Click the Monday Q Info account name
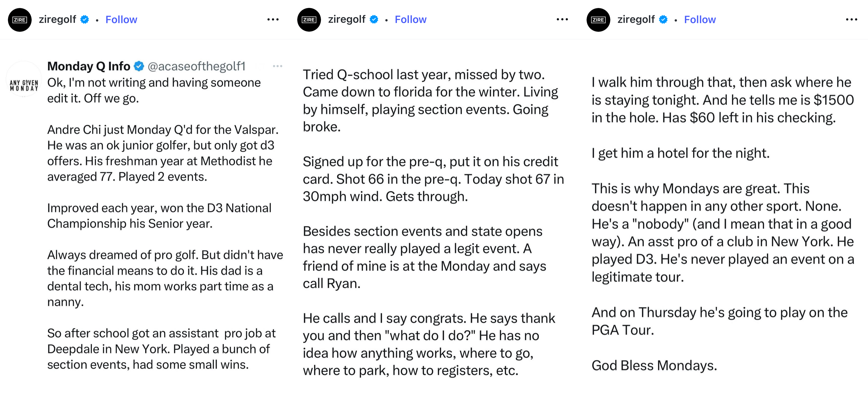The height and width of the screenshot is (394, 868). (89, 66)
